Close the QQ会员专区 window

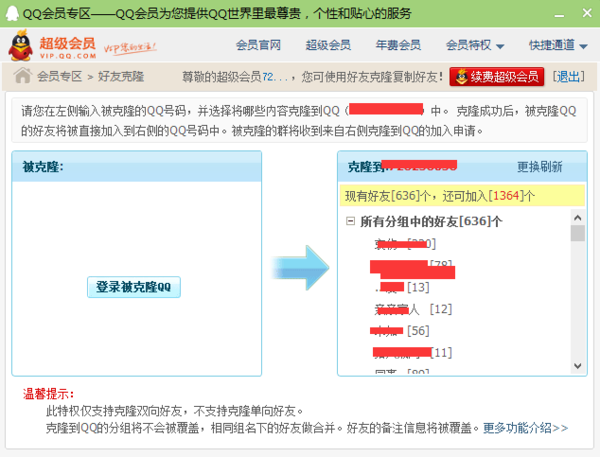click(x=587, y=13)
